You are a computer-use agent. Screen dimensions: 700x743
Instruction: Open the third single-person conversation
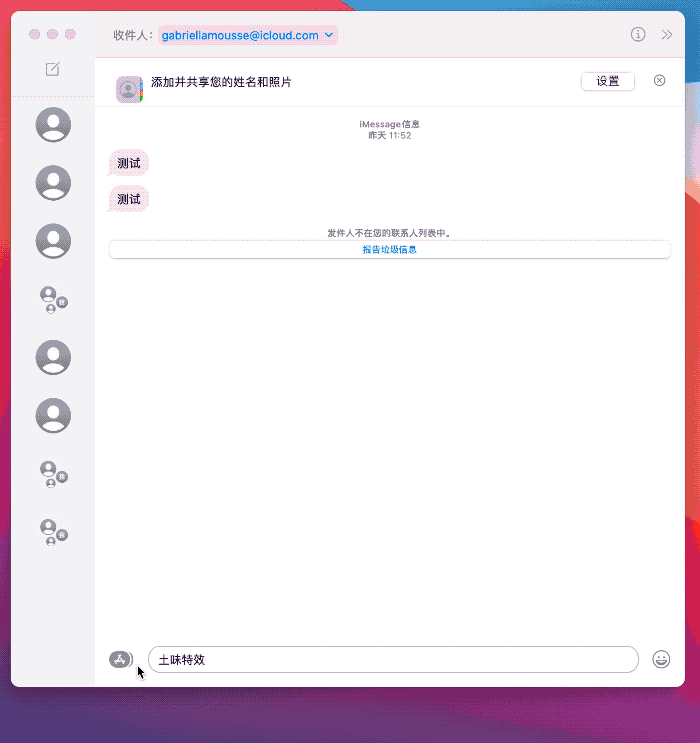(x=53, y=241)
